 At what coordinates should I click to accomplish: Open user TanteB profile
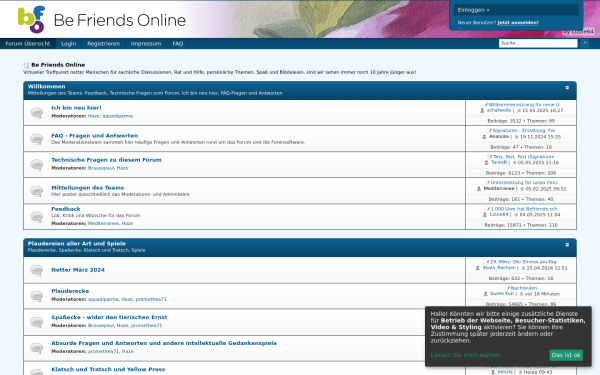pos(499,162)
